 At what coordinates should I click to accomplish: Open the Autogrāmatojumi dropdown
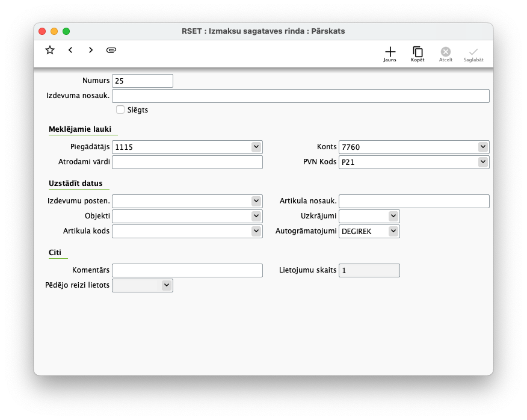pos(393,231)
